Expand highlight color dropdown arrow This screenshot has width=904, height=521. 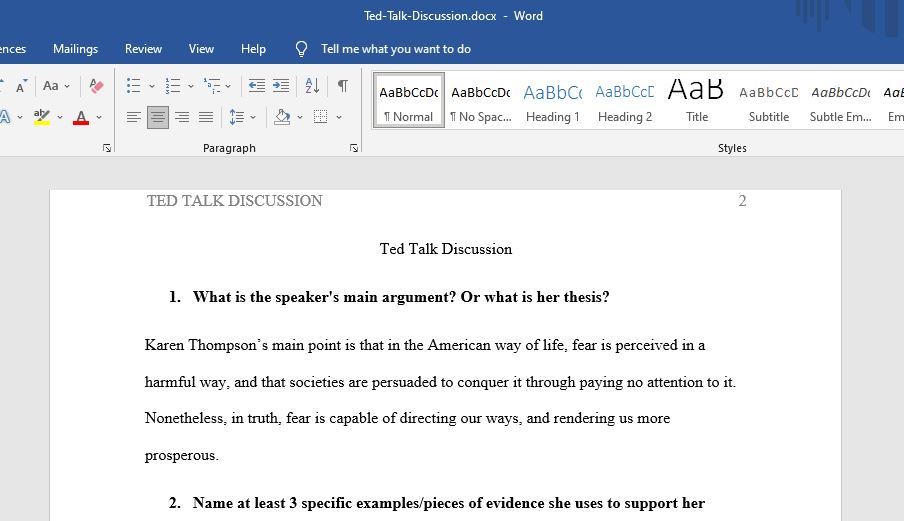(x=60, y=118)
